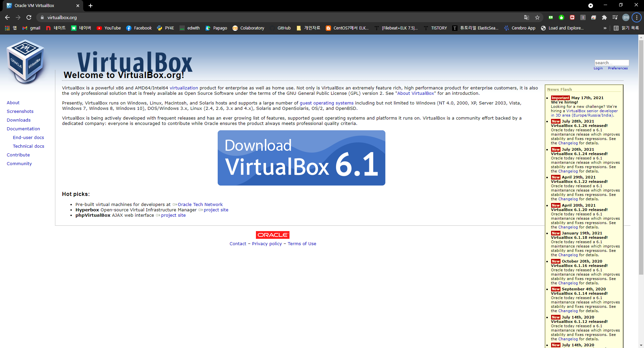Open the gmail bookmark
Screen dimensions: 644x348
31,28
